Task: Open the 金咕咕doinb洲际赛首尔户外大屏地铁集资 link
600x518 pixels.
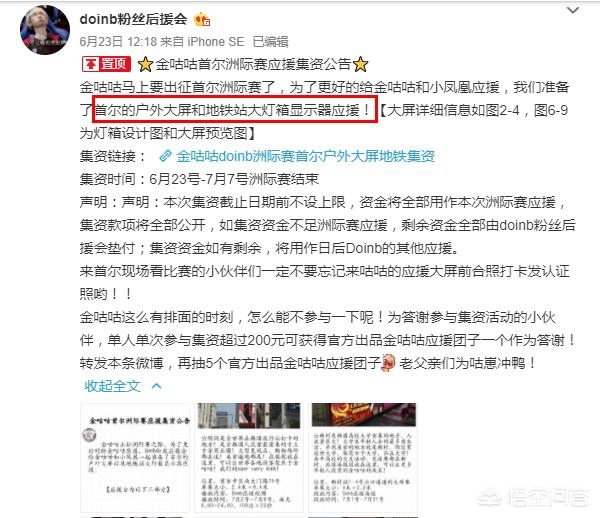Action: tap(305, 156)
